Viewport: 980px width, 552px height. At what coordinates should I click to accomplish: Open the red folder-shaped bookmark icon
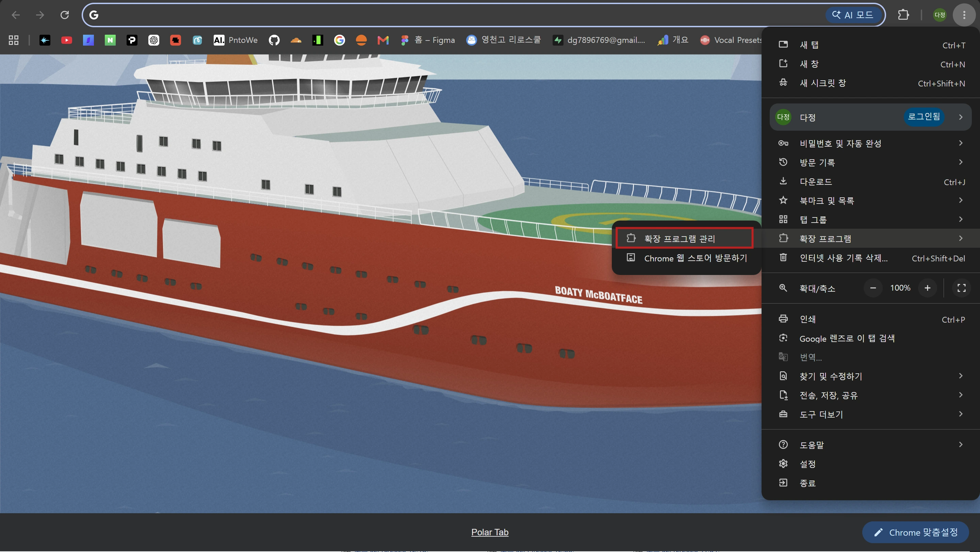[175, 40]
